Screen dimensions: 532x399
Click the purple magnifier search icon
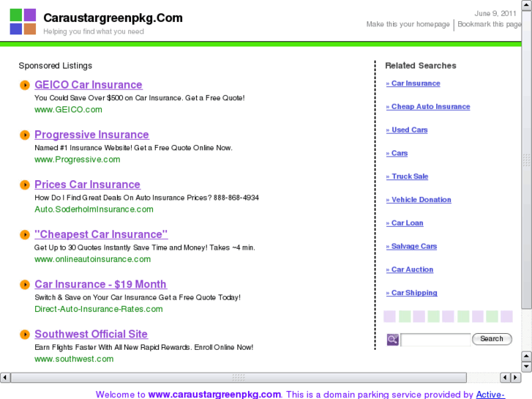(392, 339)
